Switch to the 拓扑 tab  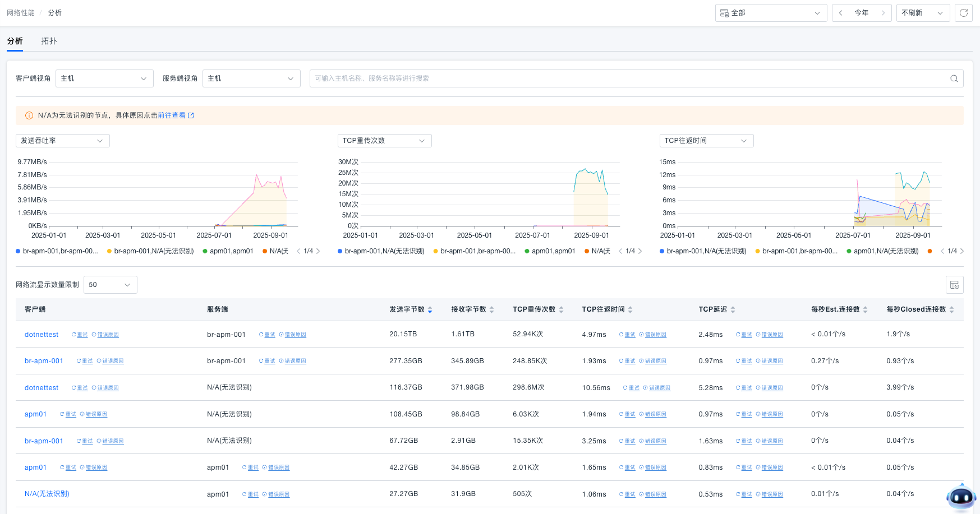click(x=49, y=41)
